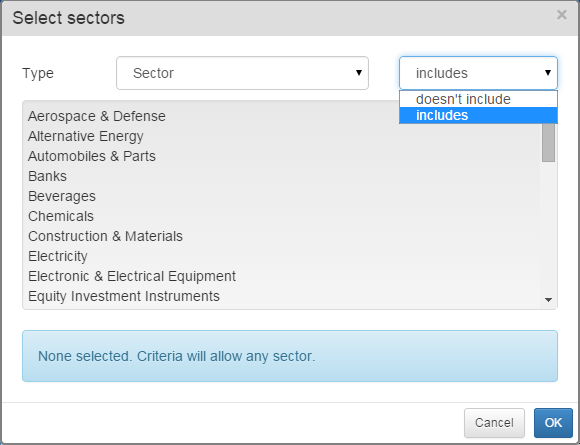Confirm selection with OK button
The image size is (580, 445).
(553, 422)
